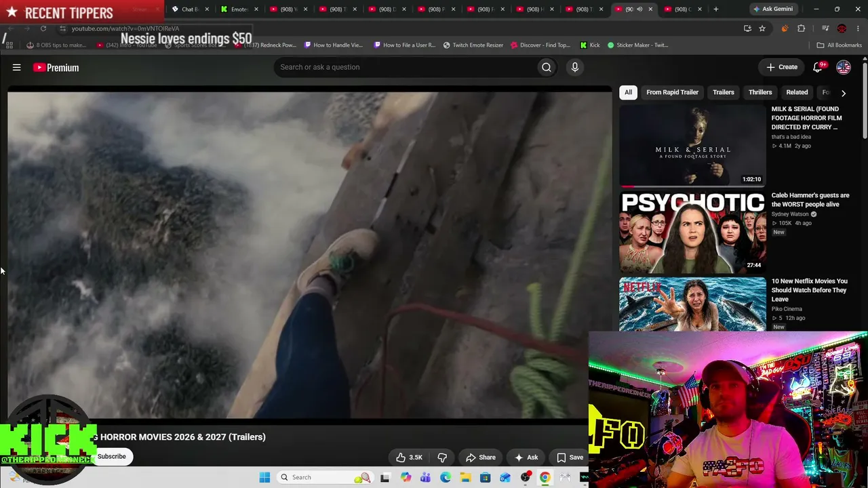Open Sydney Watson channel link
The image size is (868, 488).
[x=790, y=214]
